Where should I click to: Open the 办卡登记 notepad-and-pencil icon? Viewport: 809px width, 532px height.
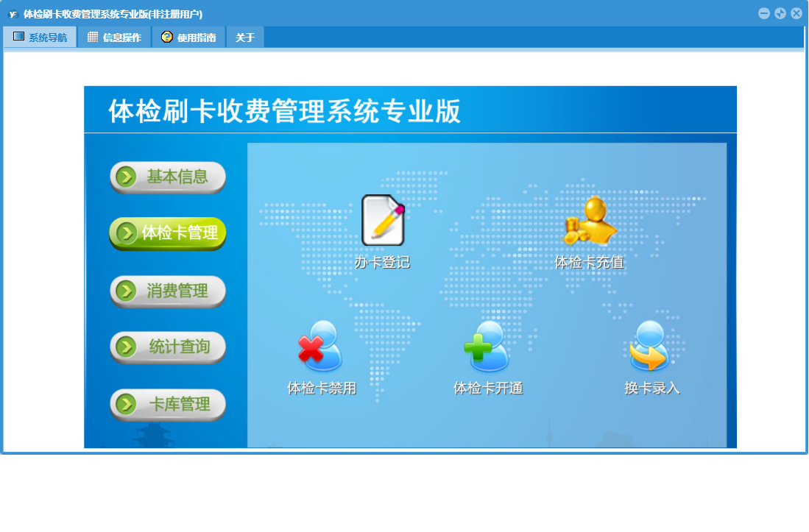[x=383, y=221]
